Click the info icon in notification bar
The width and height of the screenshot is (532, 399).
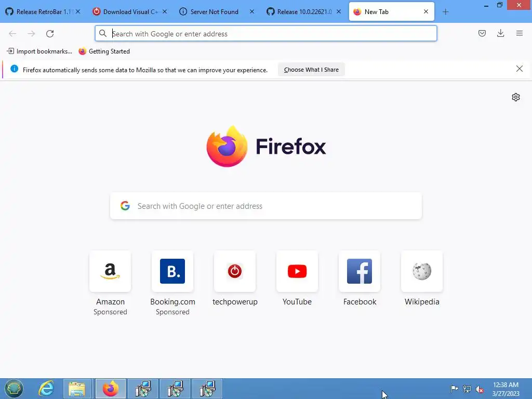14,69
